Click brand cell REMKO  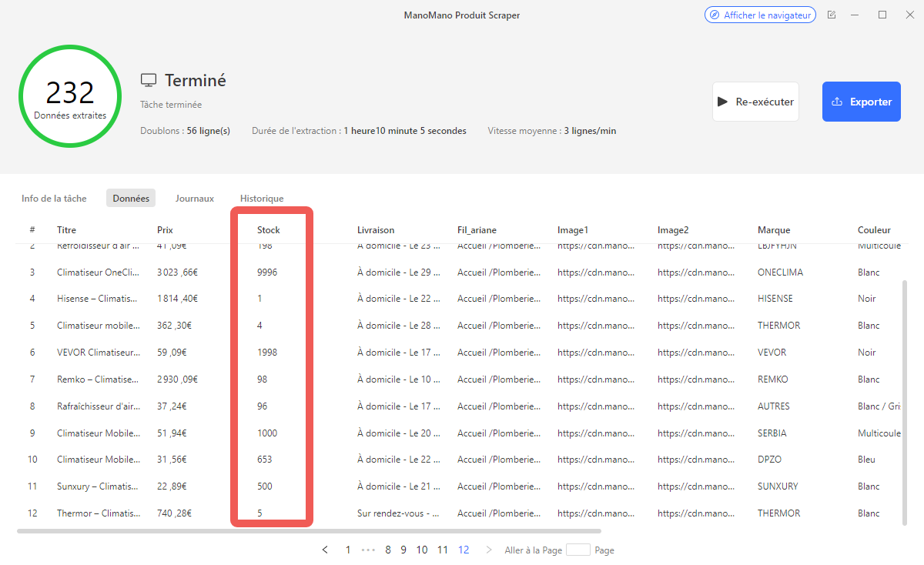coord(773,379)
